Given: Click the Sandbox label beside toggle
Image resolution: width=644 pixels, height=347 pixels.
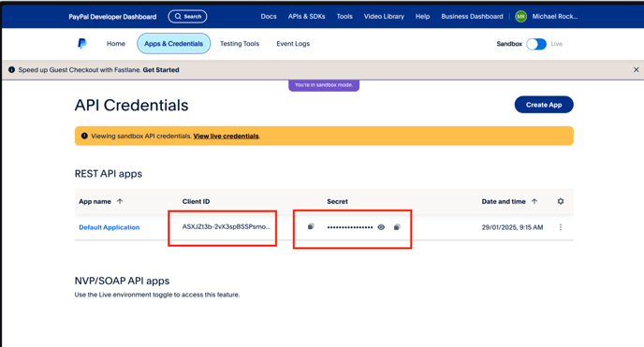Looking at the screenshot, I should (509, 44).
